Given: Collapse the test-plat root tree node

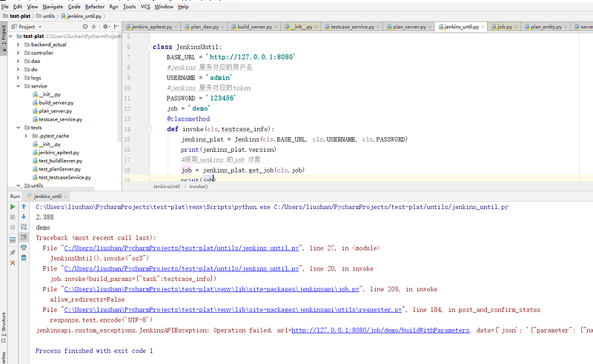Looking at the screenshot, I should (11, 36).
